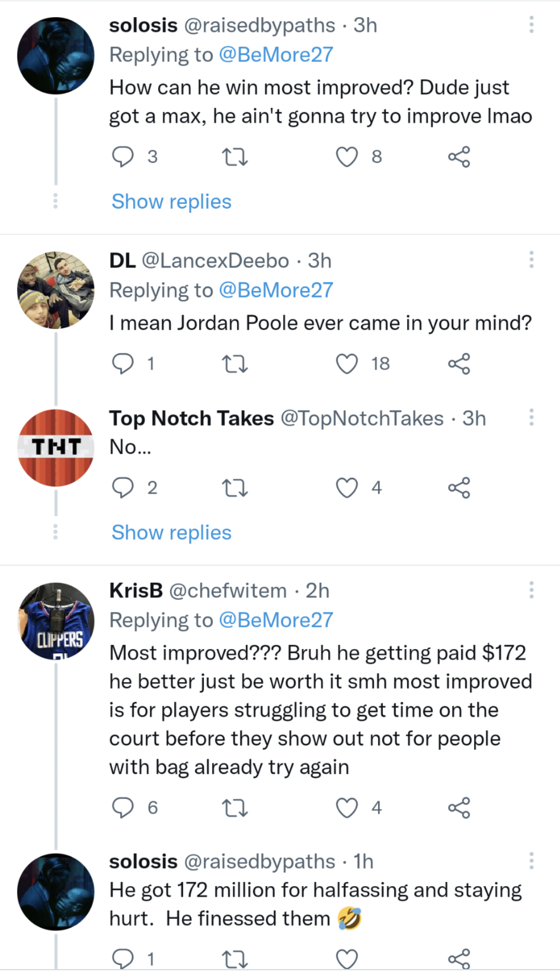Show replies under Top Notch Takes reply

tap(171, 533)
